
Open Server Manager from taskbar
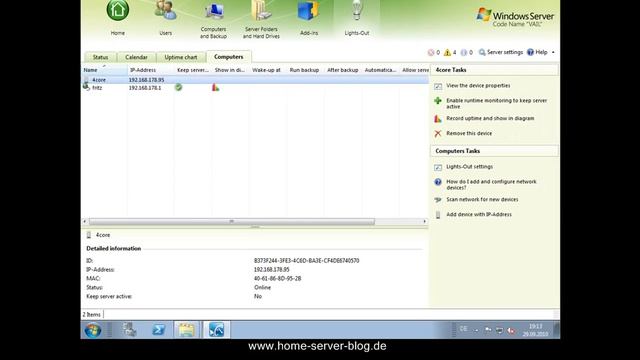click(x=130, y=330)
